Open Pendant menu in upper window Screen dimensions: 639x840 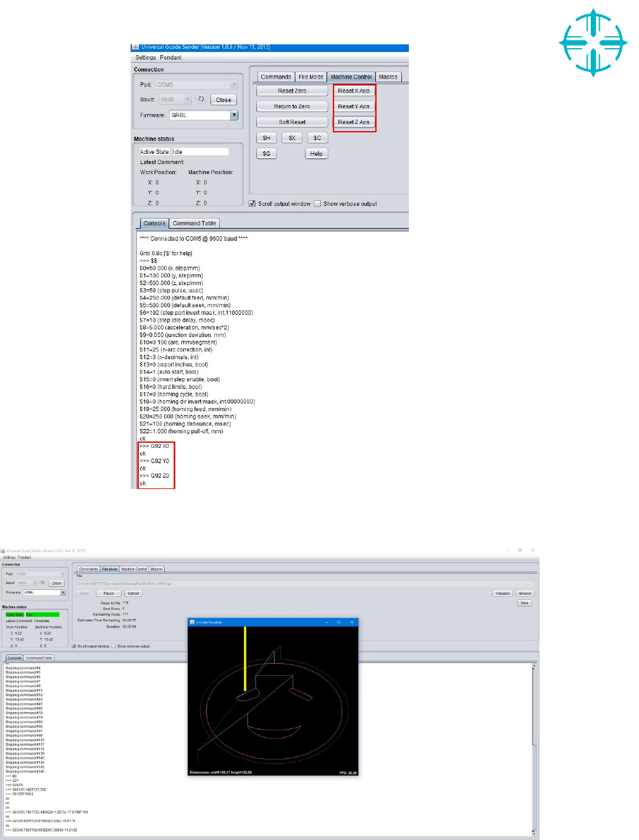171,57
